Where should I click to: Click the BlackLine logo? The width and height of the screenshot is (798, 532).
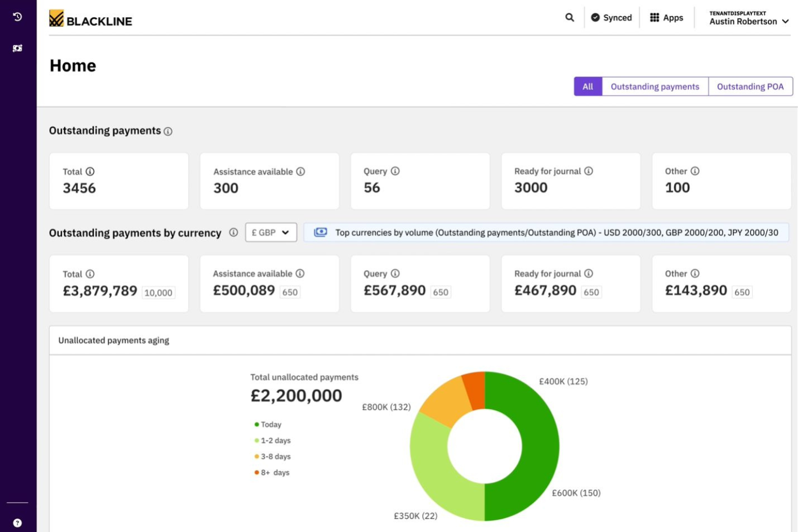90,20
